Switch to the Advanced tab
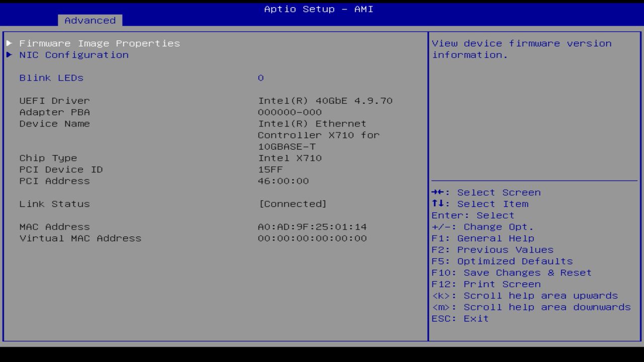The height and width of the screenshot is (362, 644). tap(90, 21)
